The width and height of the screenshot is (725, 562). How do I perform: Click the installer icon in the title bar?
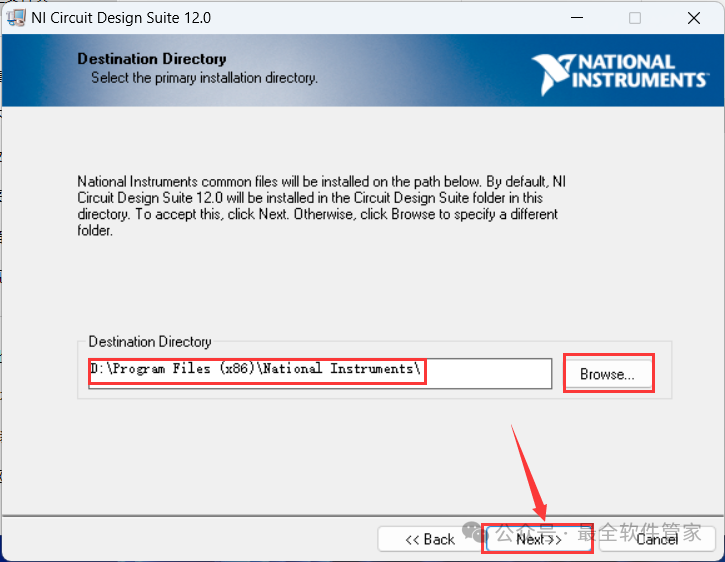tap(16, 18)
